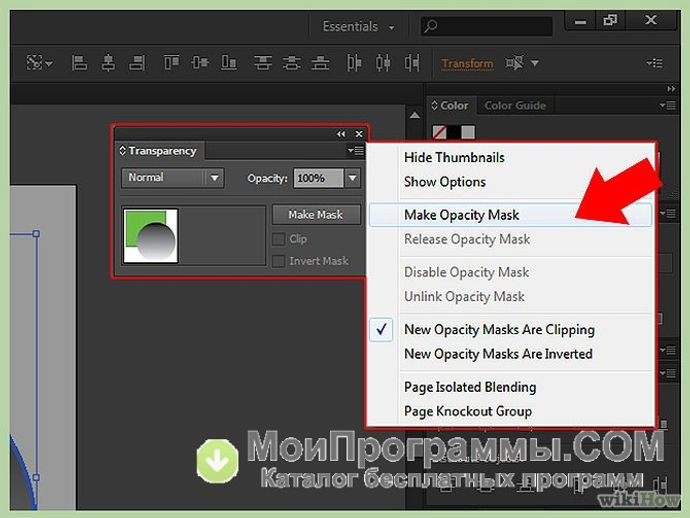Click Vertical Align Bottom icon
This screenshot has height=518, width=690.
click(x=229, y=63)
